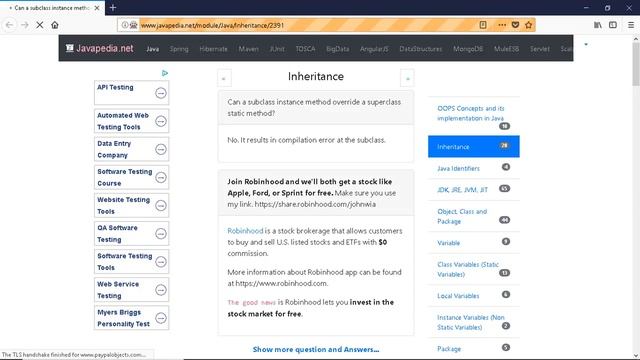Open page actions three-dot menu
The image size is (640, 360).
pos(502,25)
